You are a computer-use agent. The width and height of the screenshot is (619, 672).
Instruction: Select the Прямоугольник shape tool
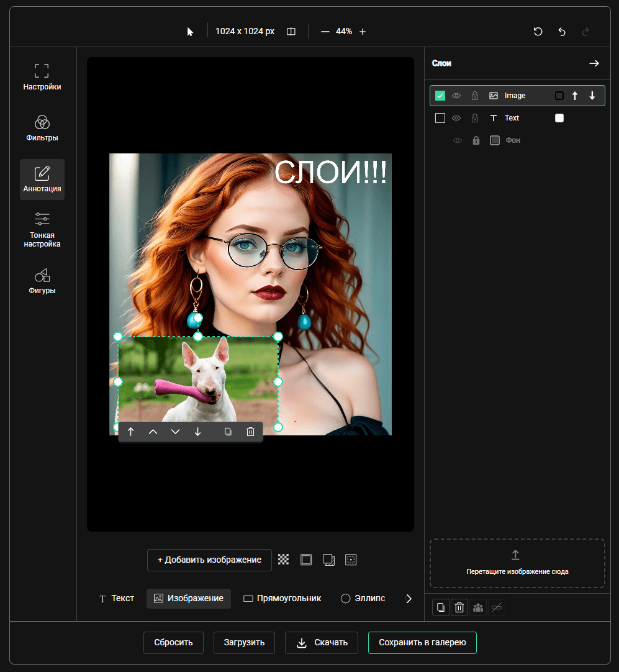(282, 598)
